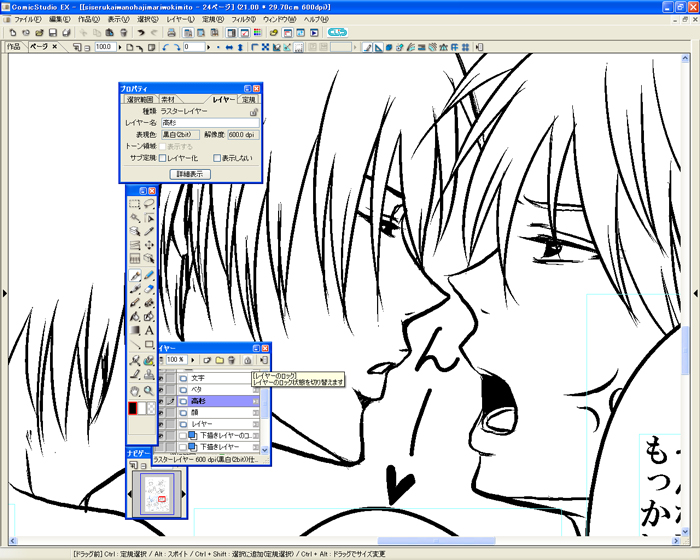This screenshot has height=560, width=700.
Task: Select the rectangle shape tool
Action: coord(149,345)
